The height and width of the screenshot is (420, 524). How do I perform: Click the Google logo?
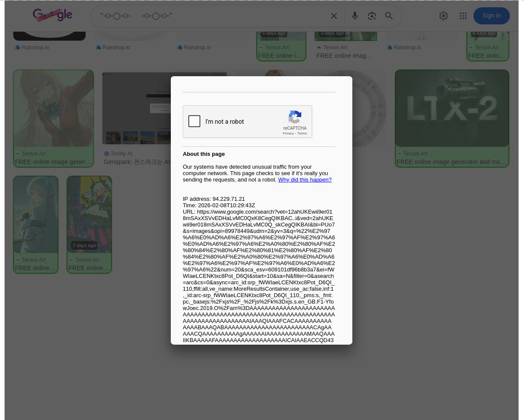click(53, 15)
